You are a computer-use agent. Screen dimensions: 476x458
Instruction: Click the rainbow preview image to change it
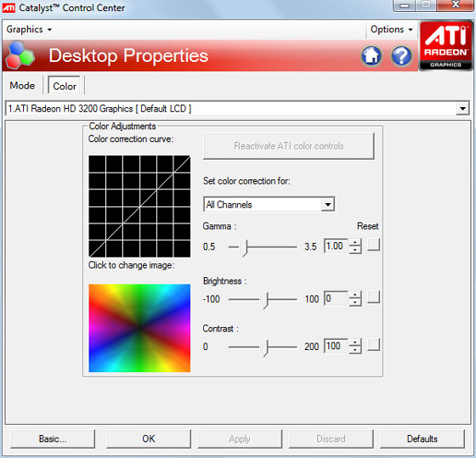coord(139,328)
